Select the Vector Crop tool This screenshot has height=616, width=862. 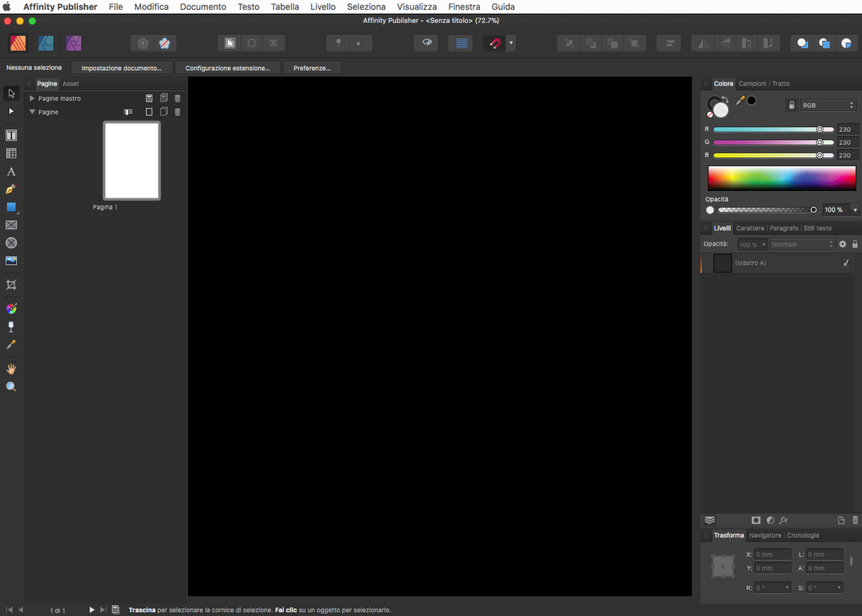click(11, 285)
